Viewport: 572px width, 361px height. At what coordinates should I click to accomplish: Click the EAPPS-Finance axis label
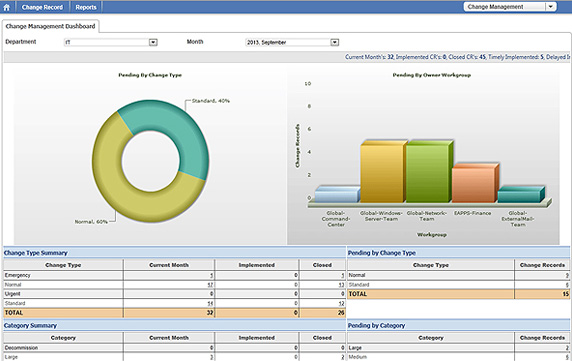[x=472, y=213]
